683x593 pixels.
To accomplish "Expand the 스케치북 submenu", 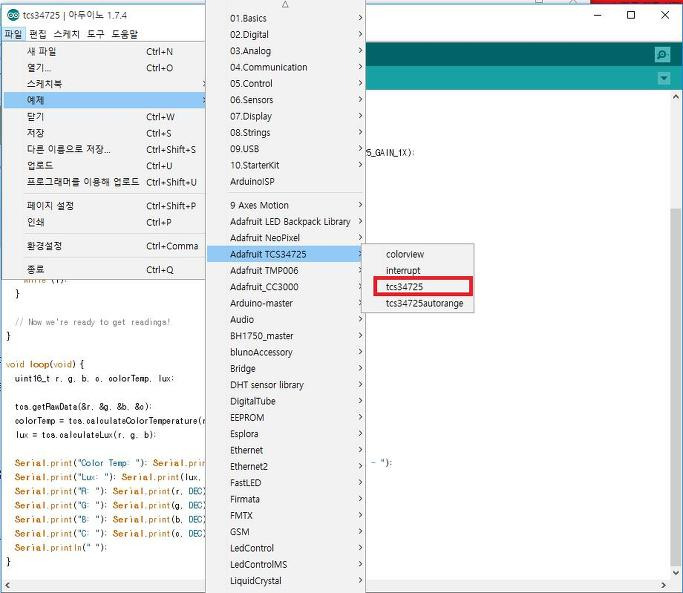I will click(105, 84).
